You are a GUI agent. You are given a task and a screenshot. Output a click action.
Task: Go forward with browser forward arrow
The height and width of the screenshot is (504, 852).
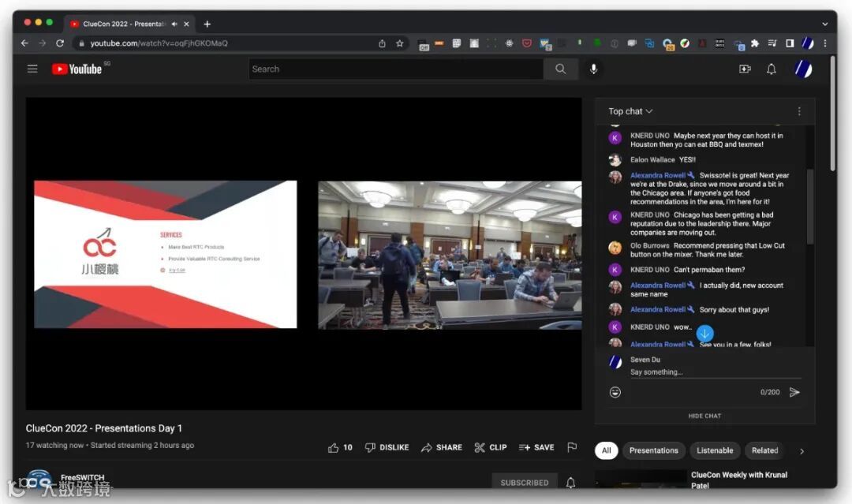[42, 43]
